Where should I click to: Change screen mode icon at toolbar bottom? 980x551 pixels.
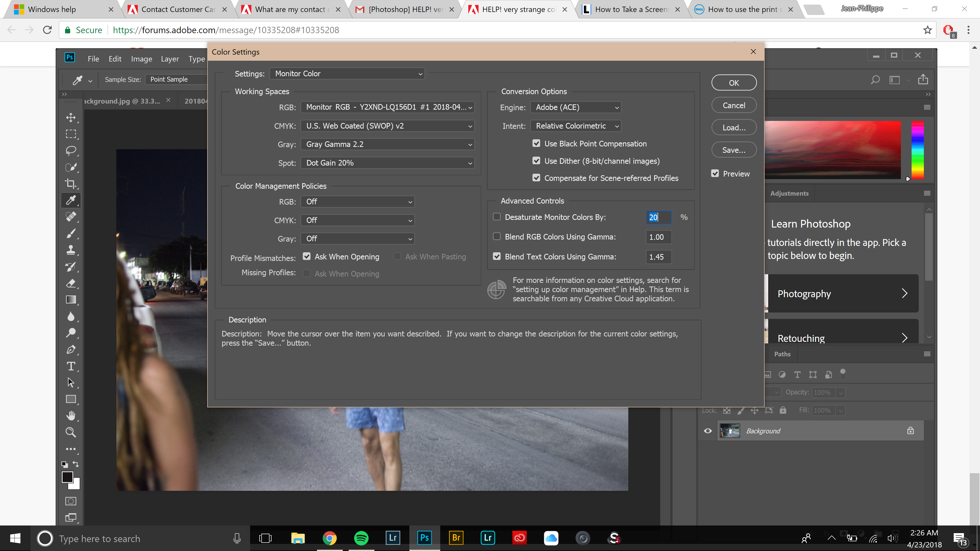[x=71, y=518]
